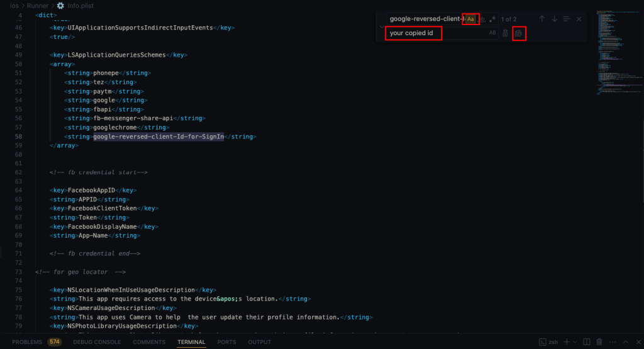Click the FacebookClientToken key
Image resolution: width=644 pixels, height=349 pixels.
103,209
